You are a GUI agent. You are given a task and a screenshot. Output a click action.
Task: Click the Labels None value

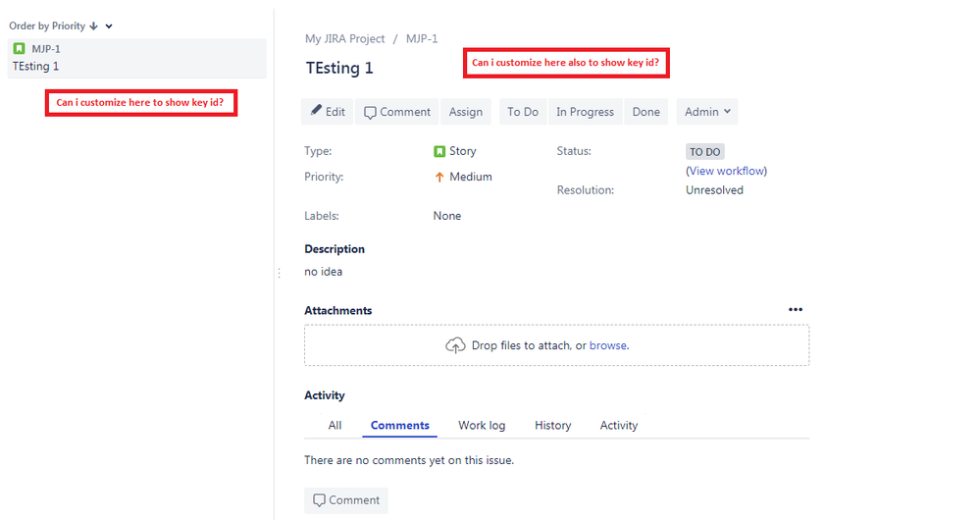pyautogui.click(x=447, y=216)
